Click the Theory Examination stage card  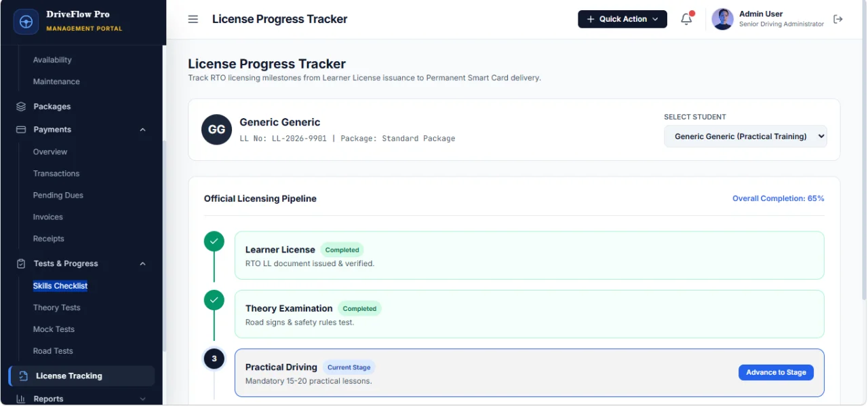point(530,314)
